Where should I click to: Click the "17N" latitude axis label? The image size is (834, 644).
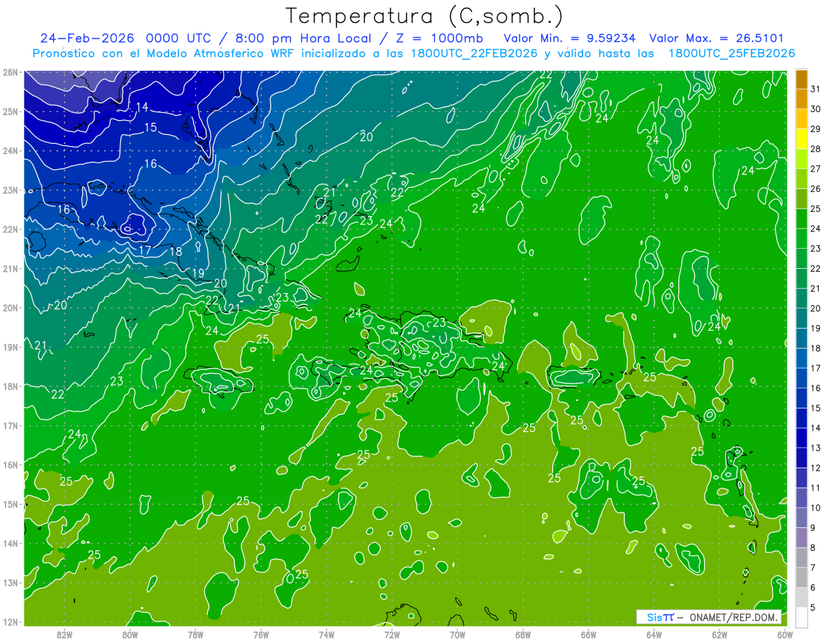[x=9, y=425]
